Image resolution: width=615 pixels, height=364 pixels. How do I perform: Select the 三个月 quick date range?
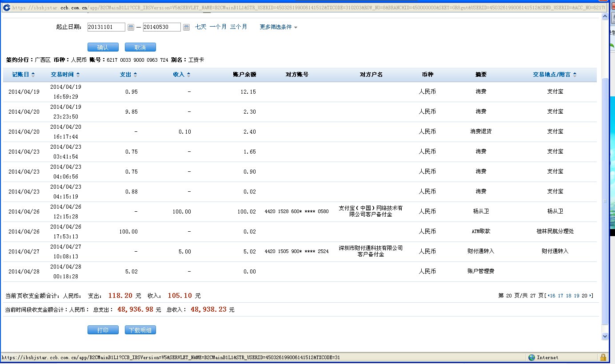[238, 27]
